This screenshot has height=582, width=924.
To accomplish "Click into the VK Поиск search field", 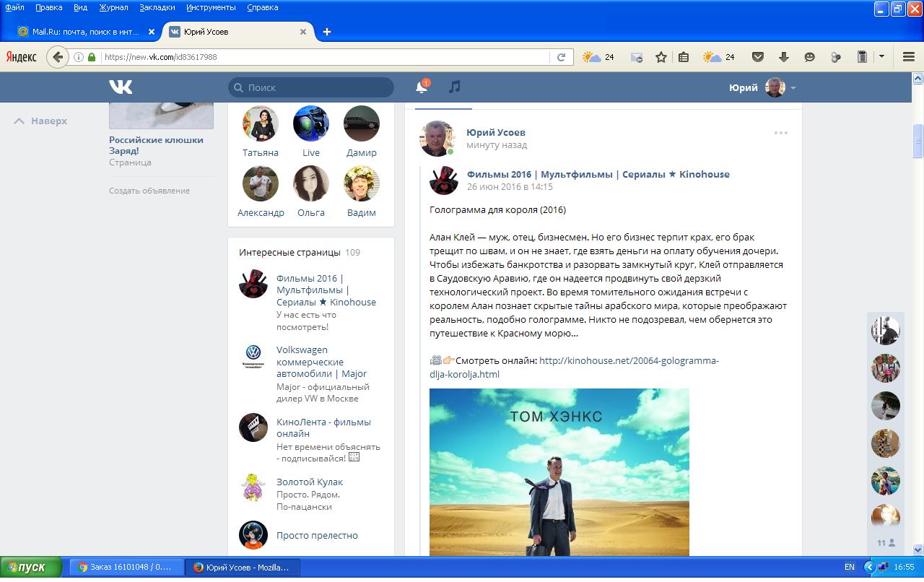I will [311, 87].
